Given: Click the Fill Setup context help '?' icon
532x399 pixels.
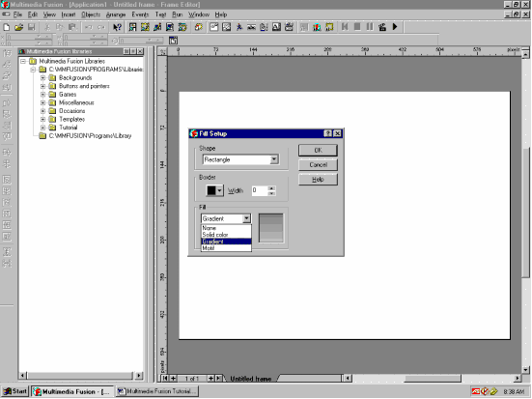Looking at the screenshot, I should [327, 133].
